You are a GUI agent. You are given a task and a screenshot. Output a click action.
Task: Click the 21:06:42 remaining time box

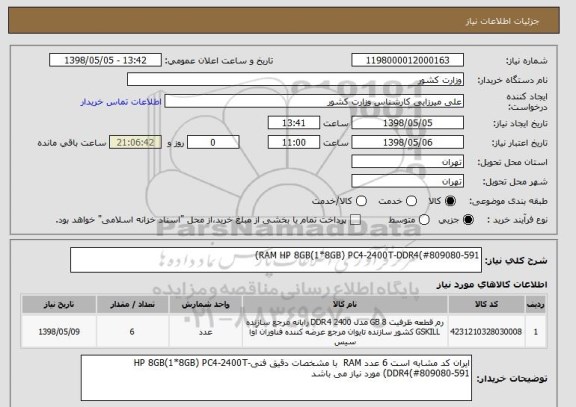click(x=135, y=142)
